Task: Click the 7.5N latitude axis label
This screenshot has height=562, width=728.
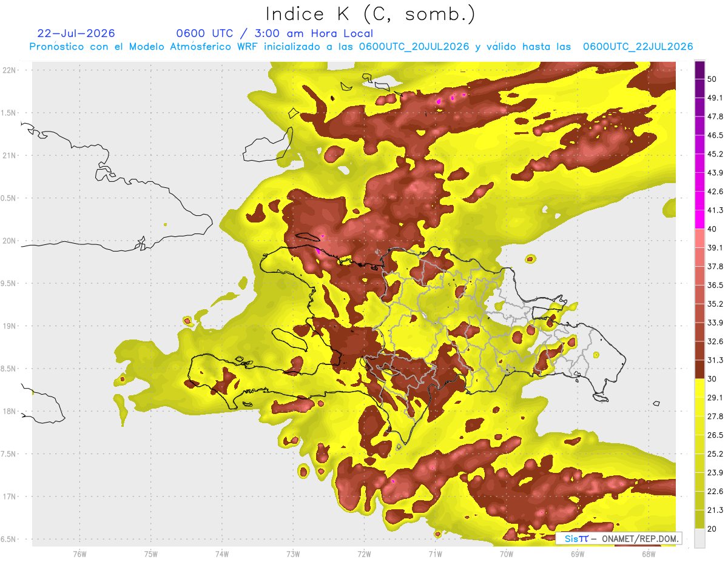Action: (8, 453)
